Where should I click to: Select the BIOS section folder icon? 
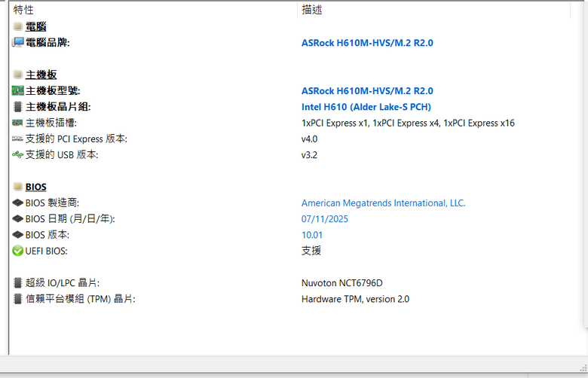pos(17,187)
